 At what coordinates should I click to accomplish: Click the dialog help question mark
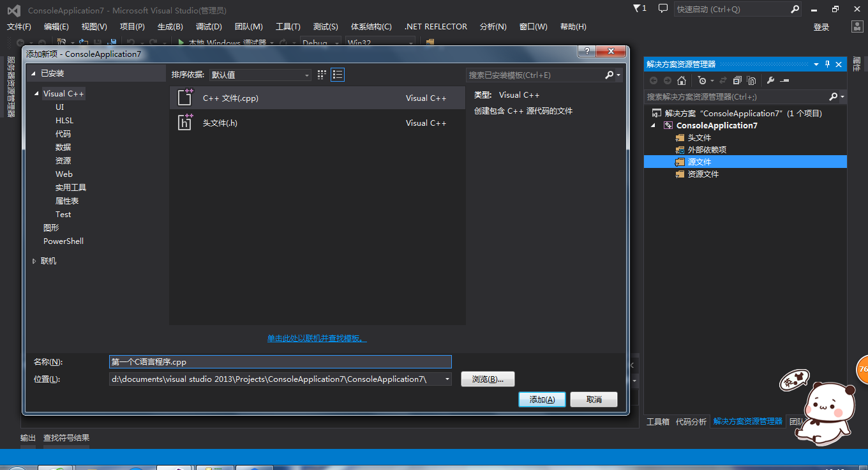coord(586,52)
